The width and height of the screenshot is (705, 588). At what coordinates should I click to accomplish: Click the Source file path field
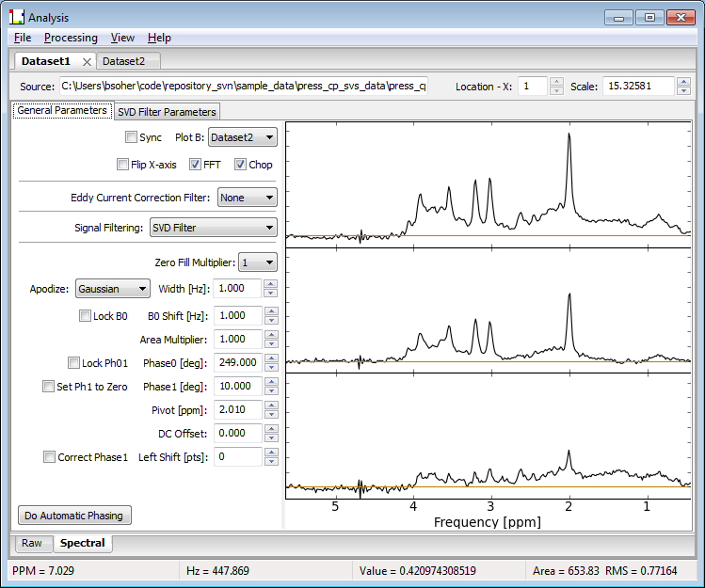tap(243, 86)
